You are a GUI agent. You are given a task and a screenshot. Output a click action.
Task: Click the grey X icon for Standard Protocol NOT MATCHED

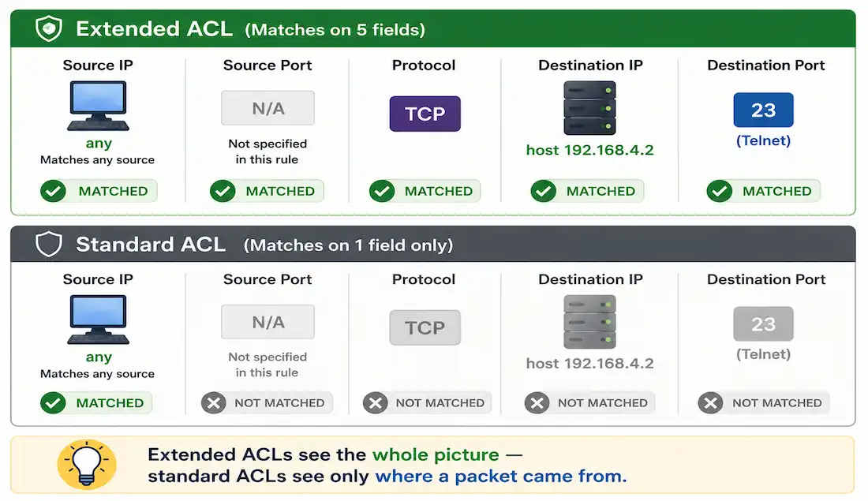(376, 403)
